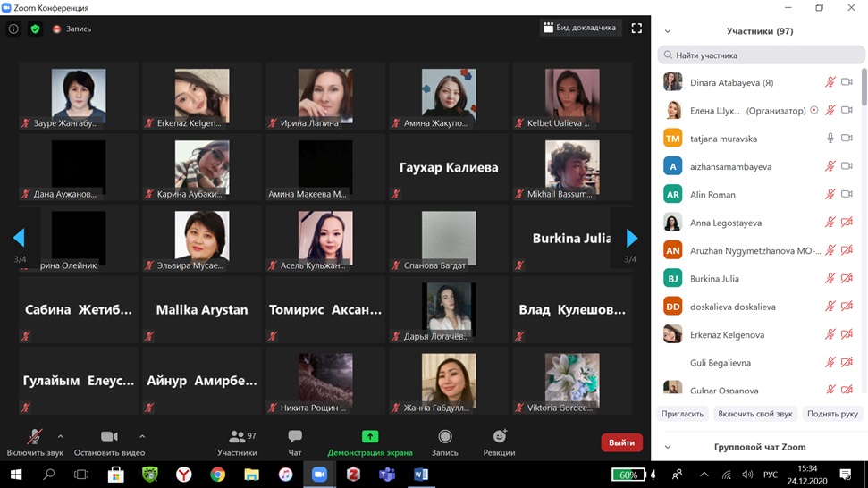Click the Record icon in toolbar
The image size is (868, 488).
pyautogui.click(x=444, y=442)
